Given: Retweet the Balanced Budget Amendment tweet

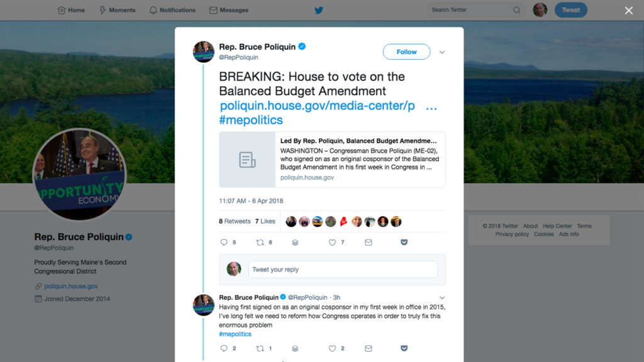Looking at the screenshot, I should pyautogui.click(x=260, y=243).
